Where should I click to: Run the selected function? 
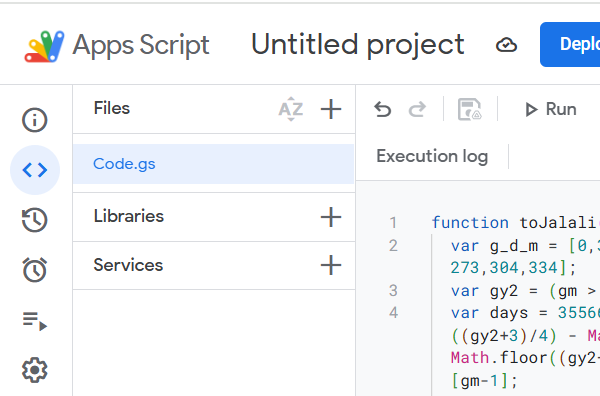[550, 109]
